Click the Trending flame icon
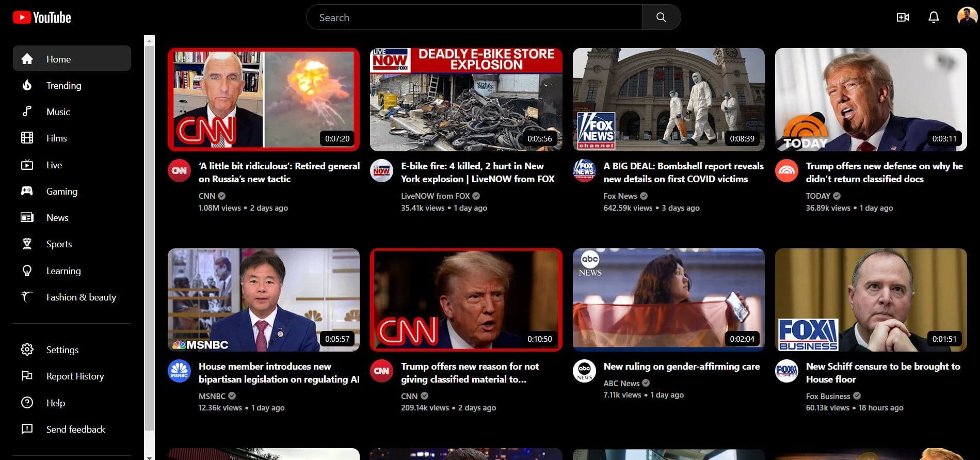 click(x=27, y=85)
